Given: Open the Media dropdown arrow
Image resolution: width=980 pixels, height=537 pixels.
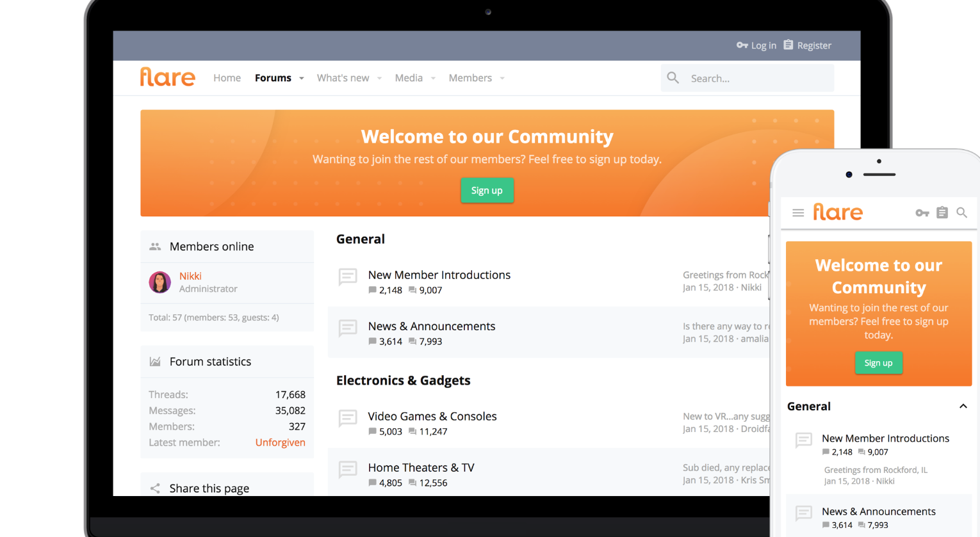Looking at the screenshot, I should [433, 78].
